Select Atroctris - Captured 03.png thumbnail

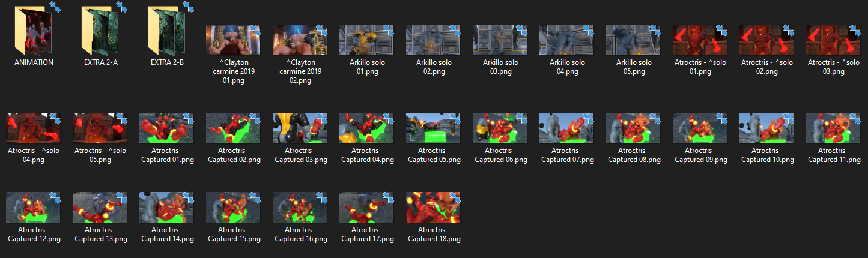click(x=300, y=127)
